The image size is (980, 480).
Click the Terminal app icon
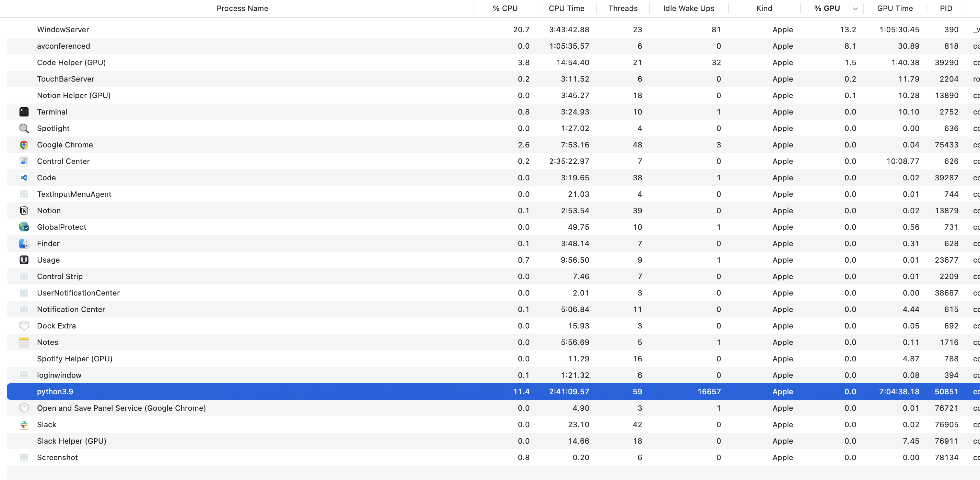[24, 112]
